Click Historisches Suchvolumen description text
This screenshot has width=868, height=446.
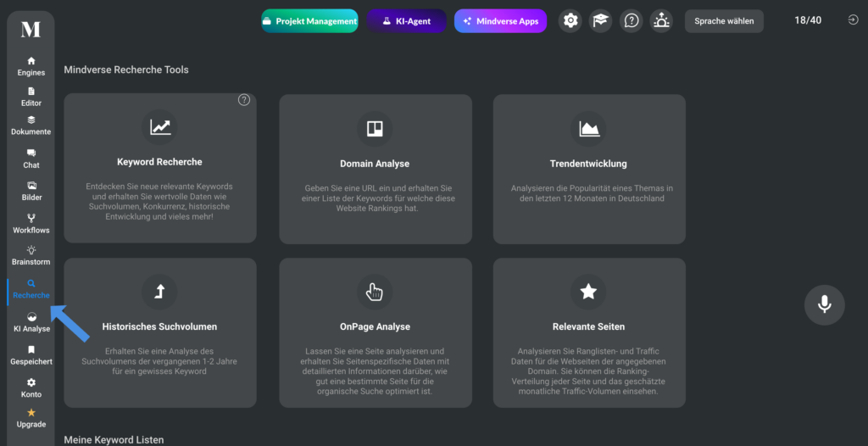click(159, 361)
